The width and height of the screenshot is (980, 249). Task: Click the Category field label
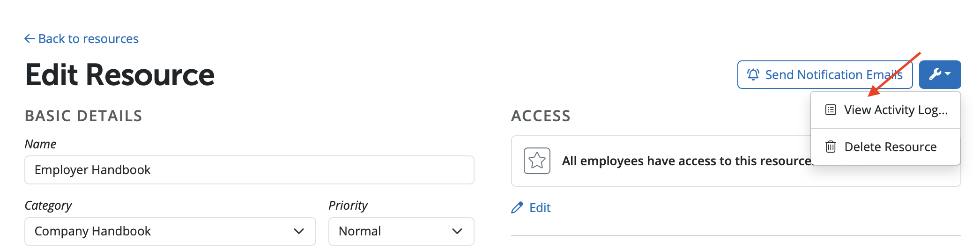coord(48,205)
